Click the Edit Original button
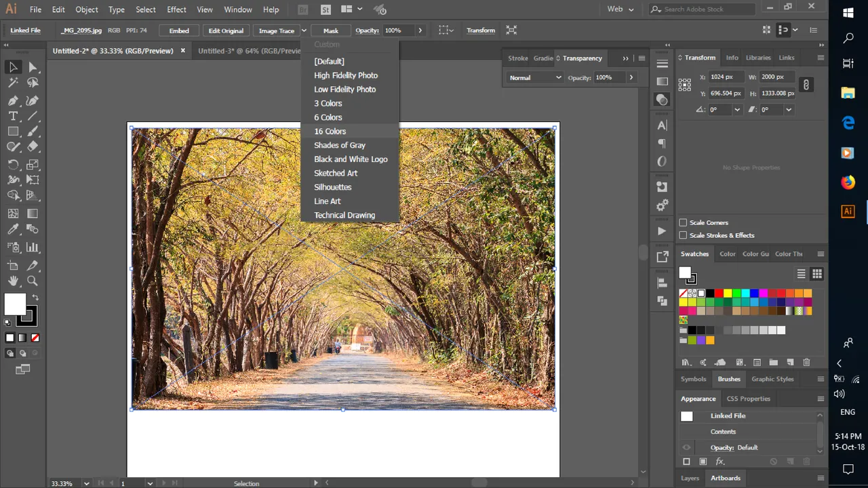 226,30
